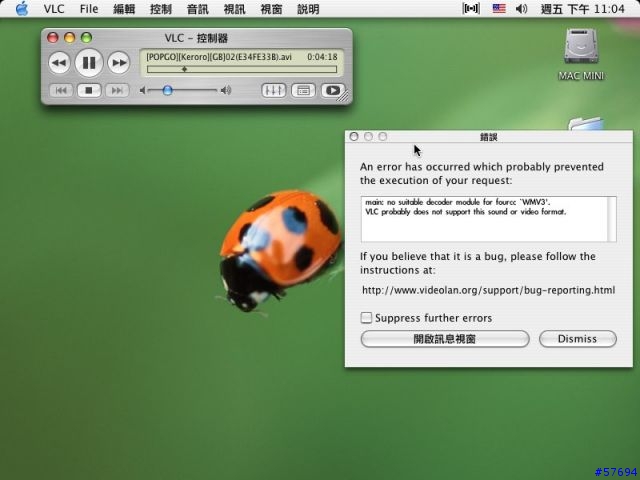
Task: Open the VLC application menu
Action: (54, 9)
